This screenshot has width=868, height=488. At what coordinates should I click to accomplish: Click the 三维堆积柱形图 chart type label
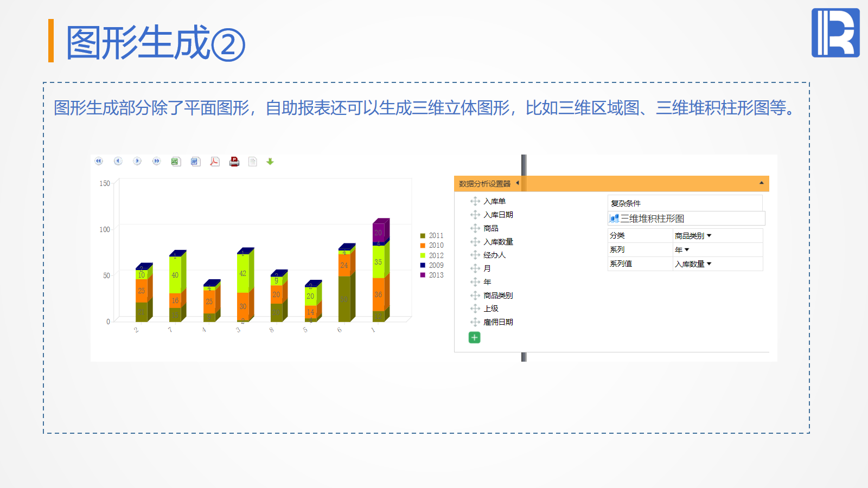pyautogui.click(x=653, y=219)
